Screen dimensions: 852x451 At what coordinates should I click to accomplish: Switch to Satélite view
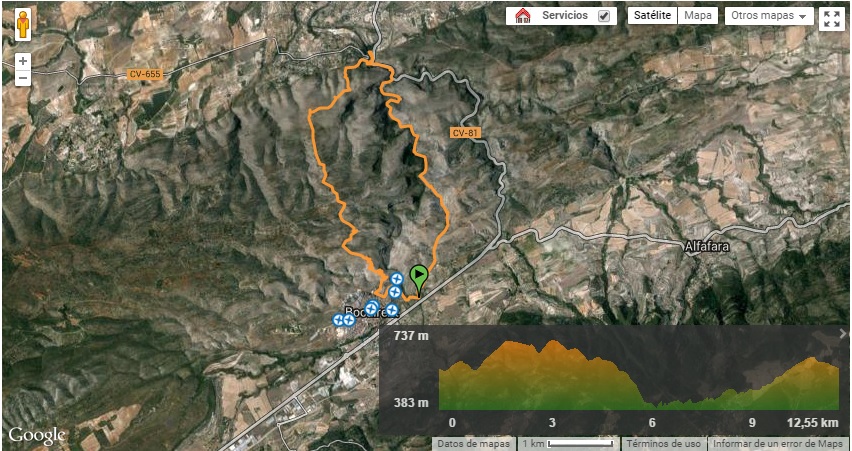click(653, 16)
